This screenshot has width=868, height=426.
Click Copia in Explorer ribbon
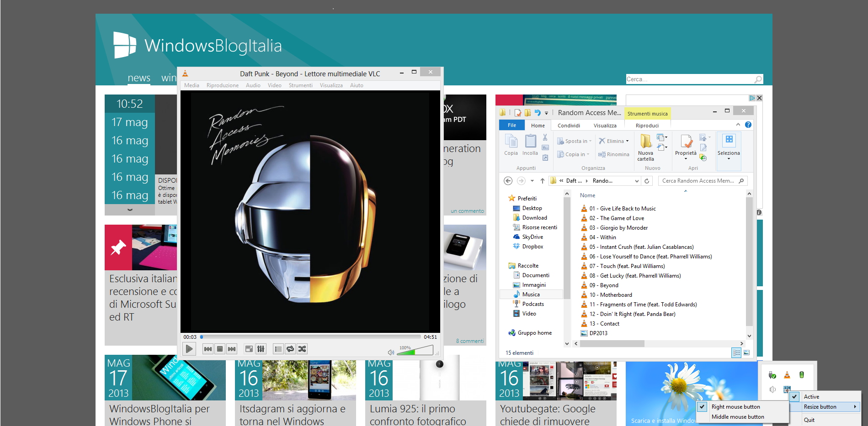click(x=511, y=145)
